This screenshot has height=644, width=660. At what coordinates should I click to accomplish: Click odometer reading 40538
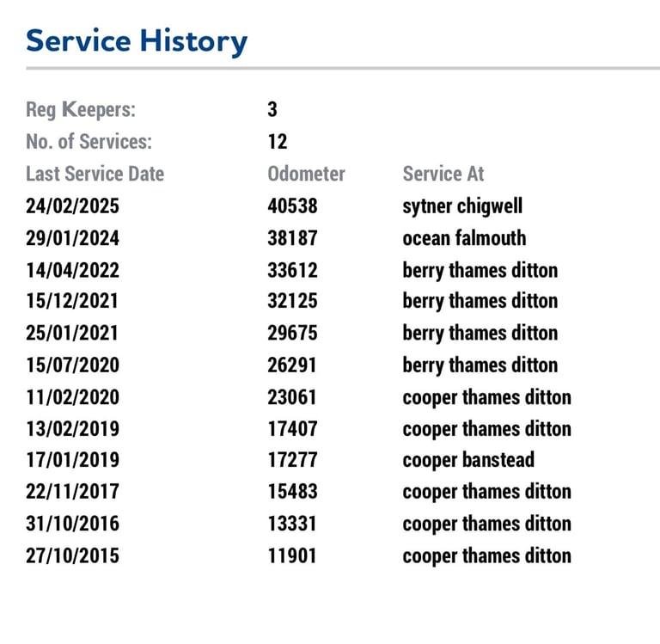292,206
